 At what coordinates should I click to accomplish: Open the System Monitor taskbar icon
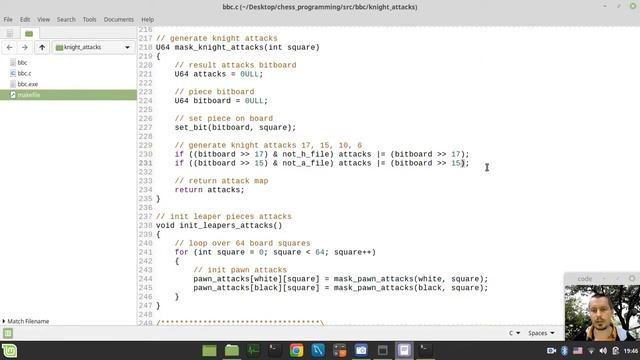click(253, 351)
